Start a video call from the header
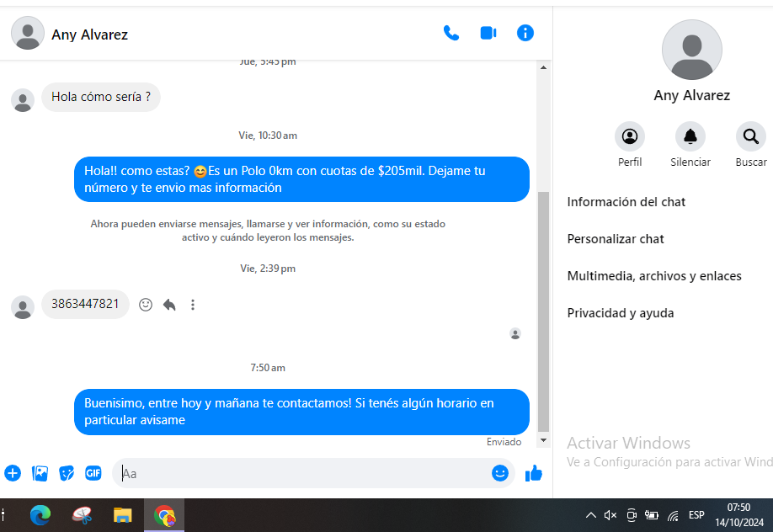The image size is (773, 532). coord(488,33)
